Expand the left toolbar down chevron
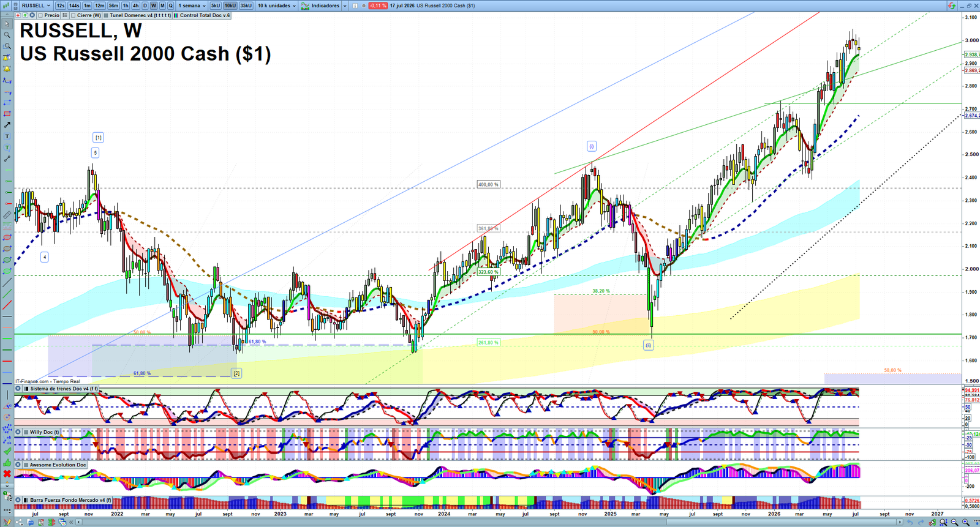 pos(7,485)
